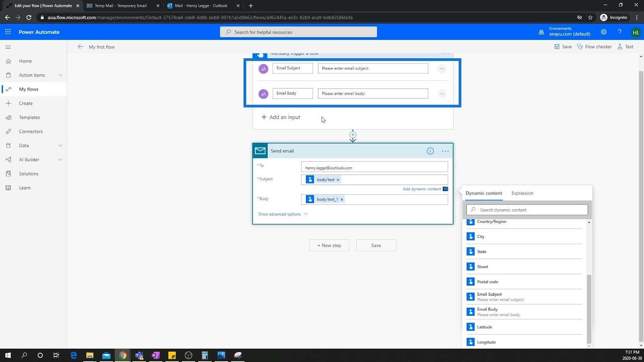644x362 pixels.
Task: Open the Email Body input ellipsis menu
Action: [x=442, y=94]
